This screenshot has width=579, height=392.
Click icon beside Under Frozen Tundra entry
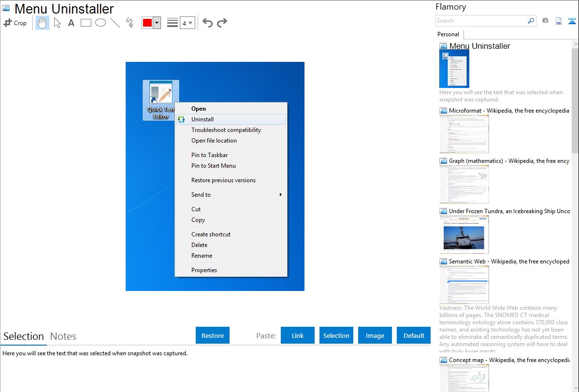[443, 211]
